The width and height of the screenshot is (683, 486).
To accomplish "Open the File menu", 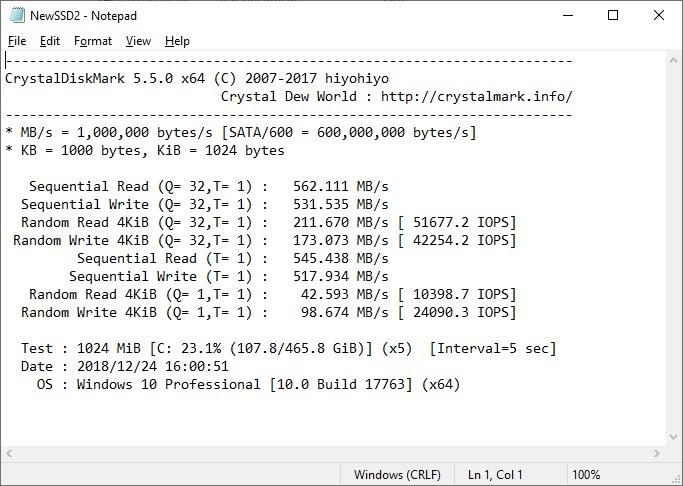I will point(17,41).
